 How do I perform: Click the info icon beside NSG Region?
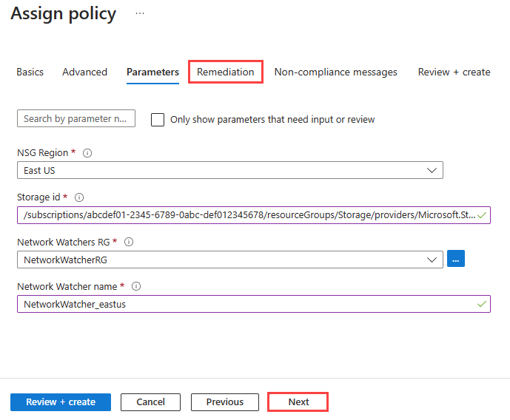coord(87,153)
